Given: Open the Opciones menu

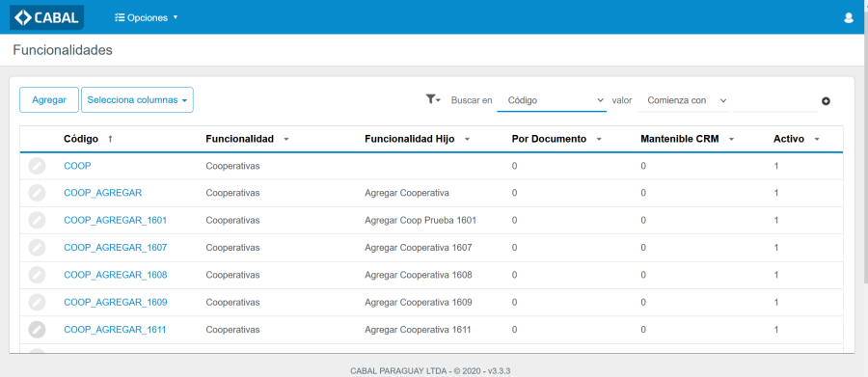Looking at the screenshot, I should (147, 17).
